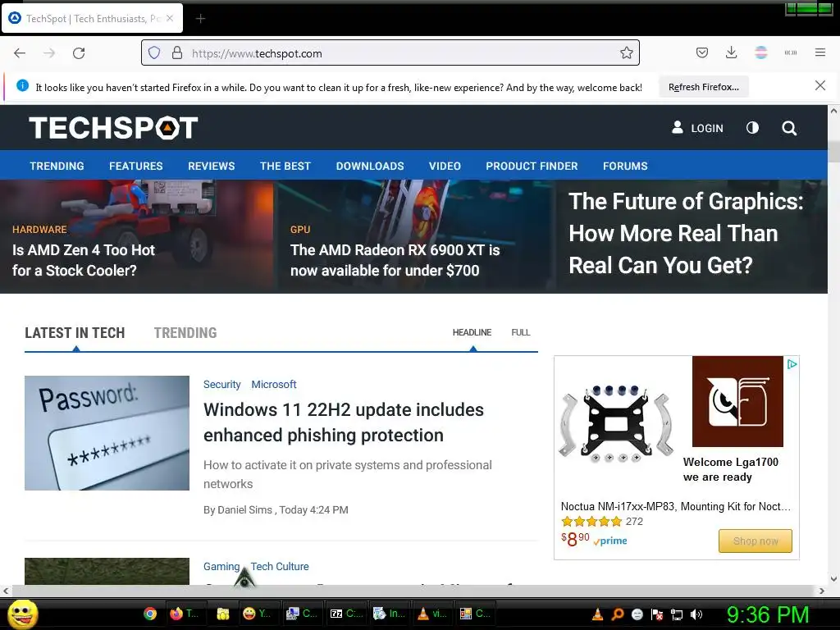The width and height of the screenshot is (840, 630).
Task: Click the Tech Culture category tag
Action: click(x=280, y=566)
